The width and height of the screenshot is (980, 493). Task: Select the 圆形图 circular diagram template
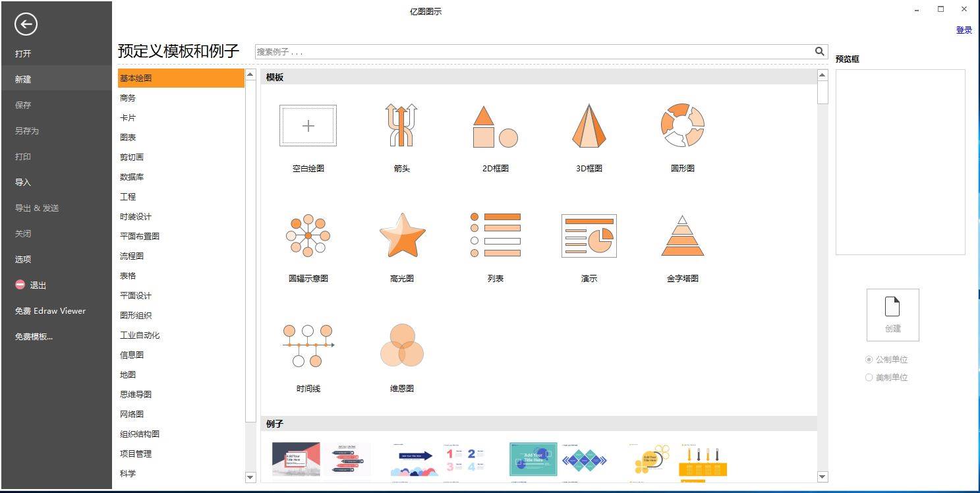click(682, 125)
